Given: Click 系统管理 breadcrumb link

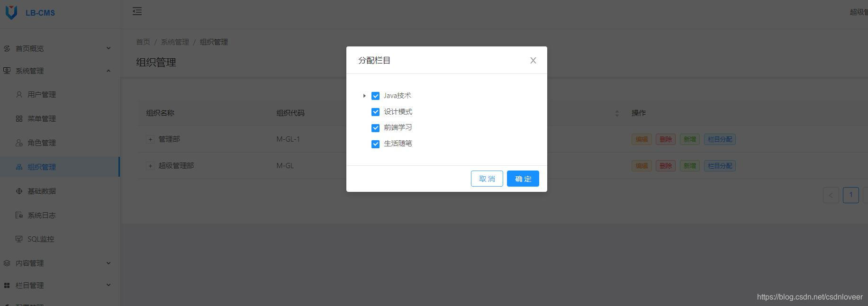Looking at the screenshot, I should point(175,42).
